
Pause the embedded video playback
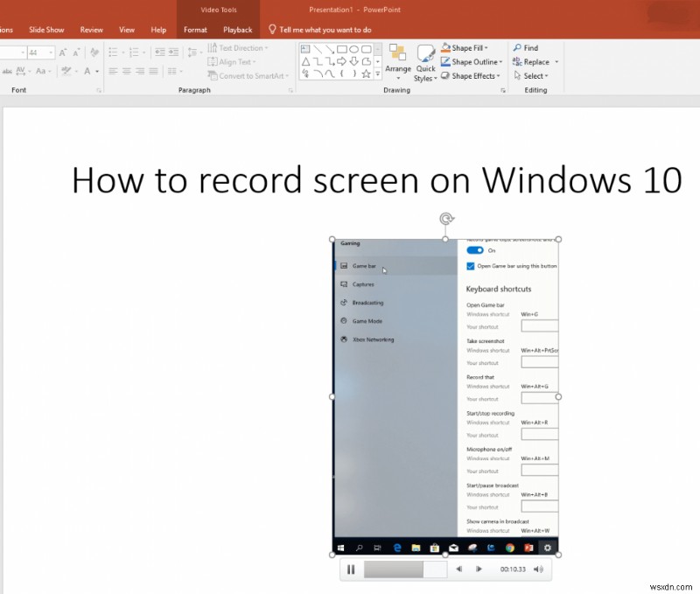[x=351, y=569]
